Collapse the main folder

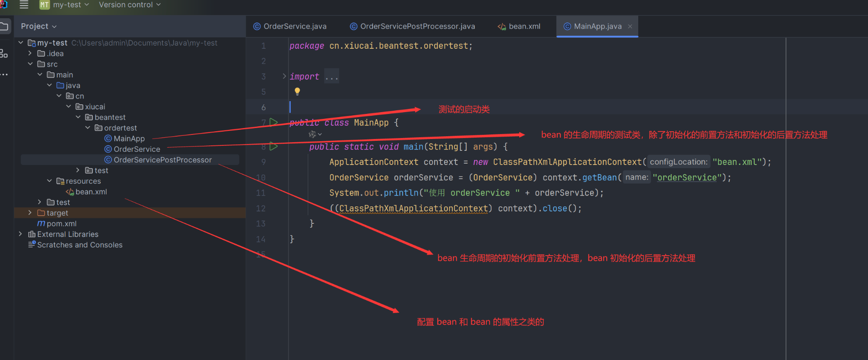tap(40, 75)
